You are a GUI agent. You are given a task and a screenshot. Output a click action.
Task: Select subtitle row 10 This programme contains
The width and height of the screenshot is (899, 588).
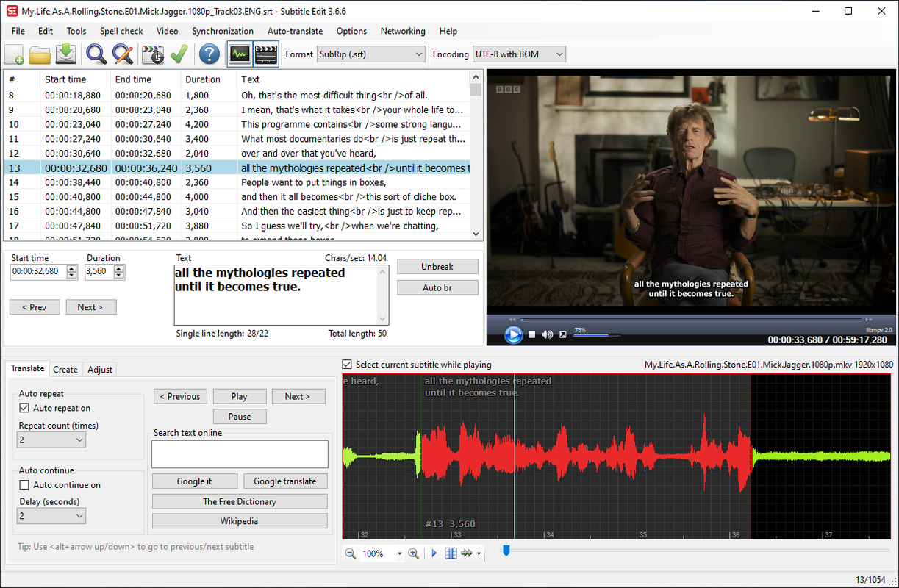click(x=237, y=124)
